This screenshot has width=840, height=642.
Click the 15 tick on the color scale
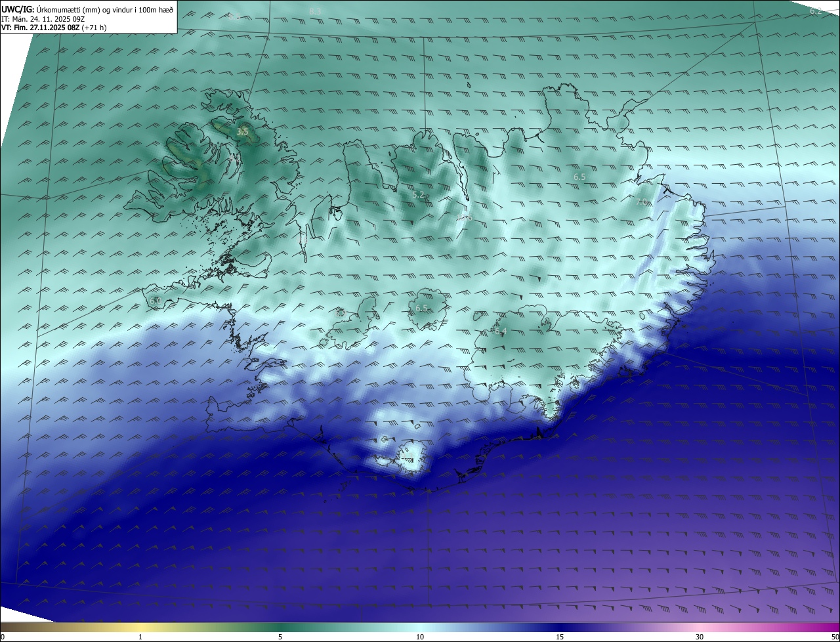pyautogui.click(x=560, y=637)
